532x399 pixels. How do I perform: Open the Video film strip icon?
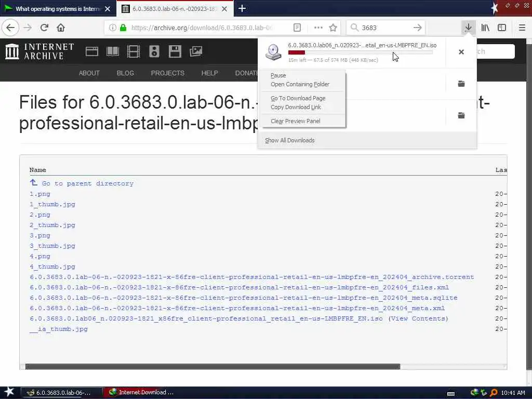coord(134,51)
